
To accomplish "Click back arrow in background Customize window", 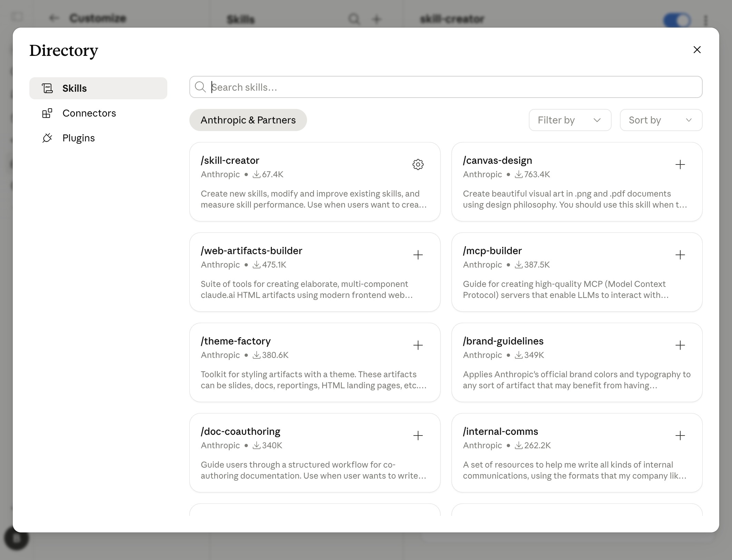I will [x=54, y=18].
